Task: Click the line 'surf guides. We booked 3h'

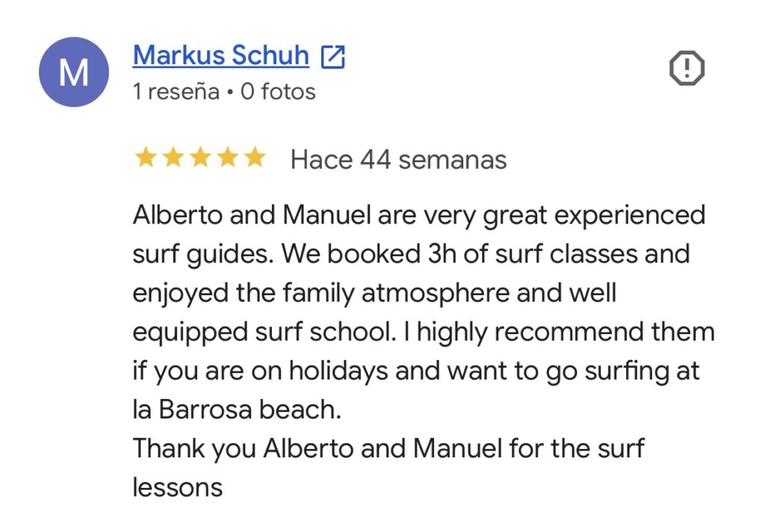Action: pyautogui.click(x=412, y=255)
